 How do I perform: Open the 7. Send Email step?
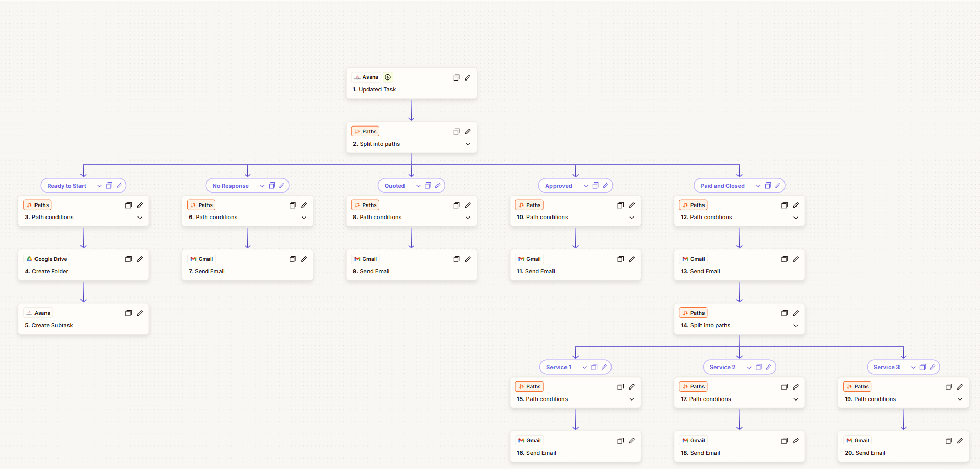[247, 265]
